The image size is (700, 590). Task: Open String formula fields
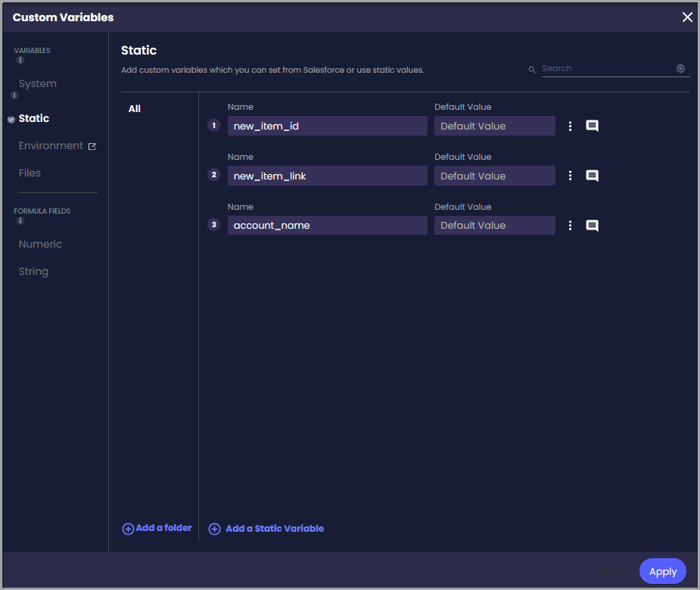[33, 272]
